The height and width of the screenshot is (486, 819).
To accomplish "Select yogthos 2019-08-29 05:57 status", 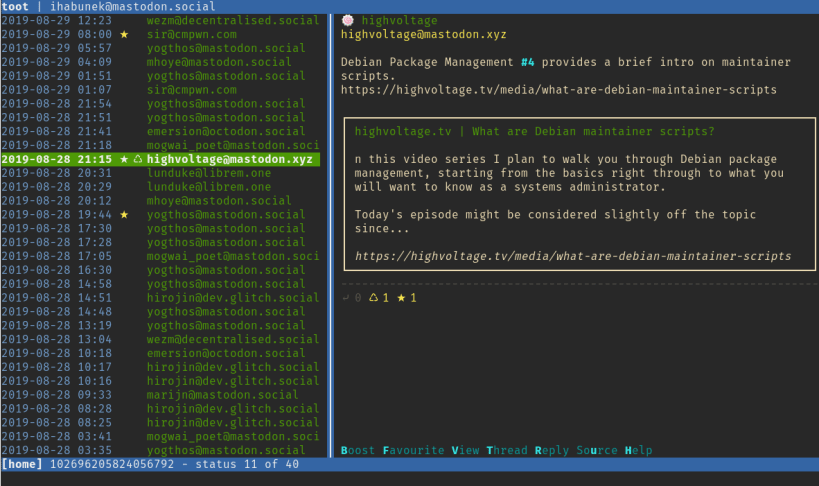I will pos(160,48).
